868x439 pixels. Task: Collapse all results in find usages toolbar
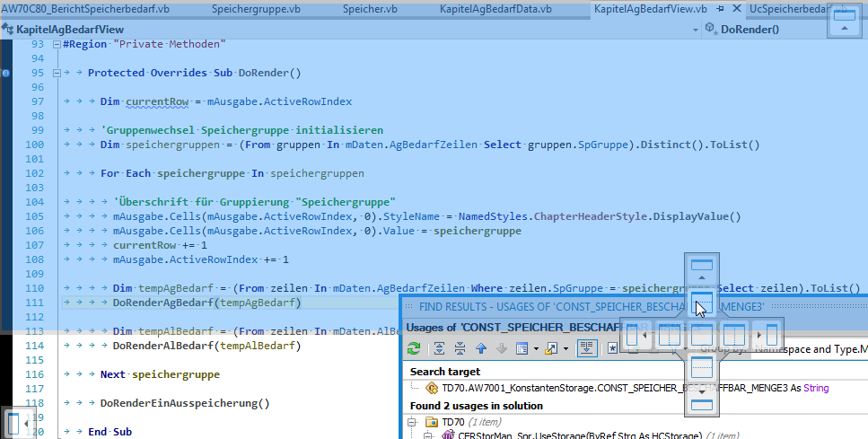[460, 348]
